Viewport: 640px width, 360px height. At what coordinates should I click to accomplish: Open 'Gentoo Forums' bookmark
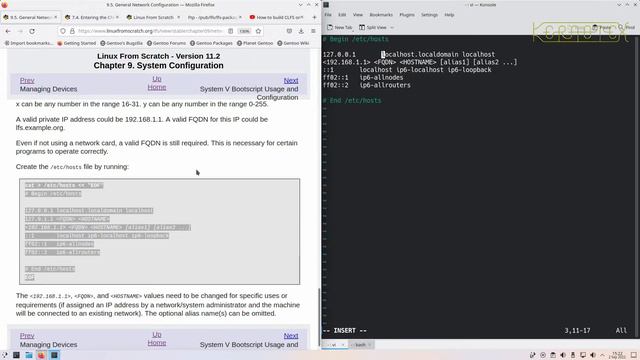tap(166, 43)
